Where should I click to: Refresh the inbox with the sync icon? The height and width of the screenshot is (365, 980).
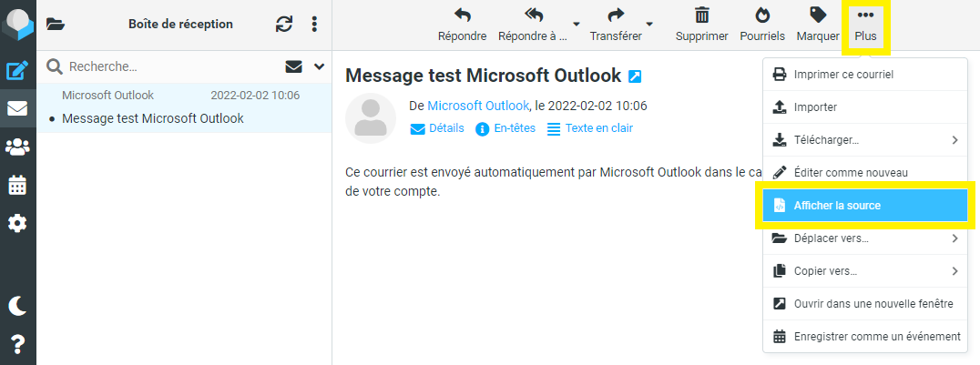click(284, 25)
